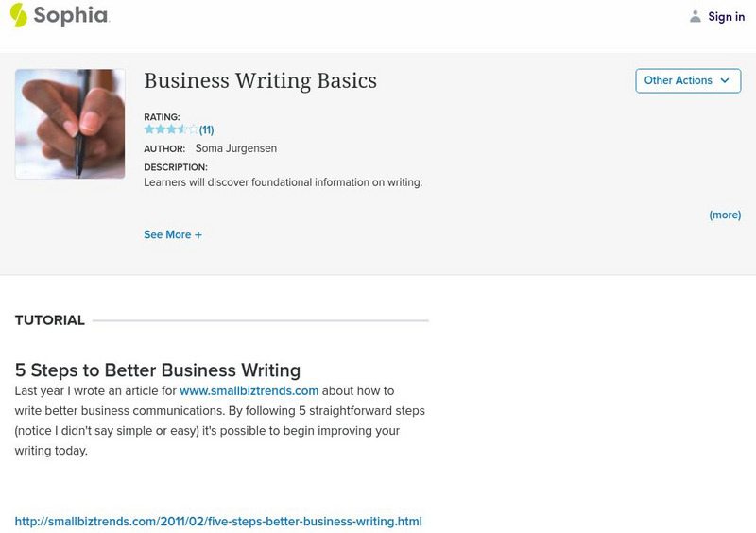Click the user profile icon beside Sign in

tap(696, 16)
